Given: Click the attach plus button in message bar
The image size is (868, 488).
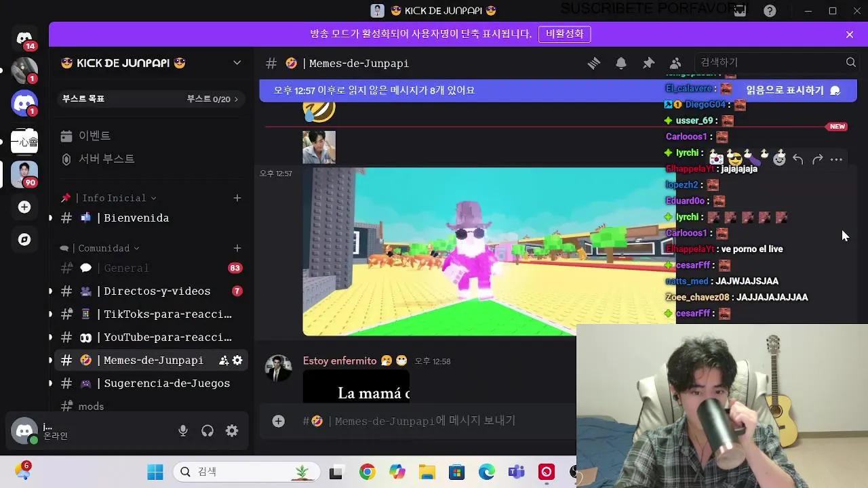Looking at the screenshot, I should pyautogui.click(x=278, y=421).
